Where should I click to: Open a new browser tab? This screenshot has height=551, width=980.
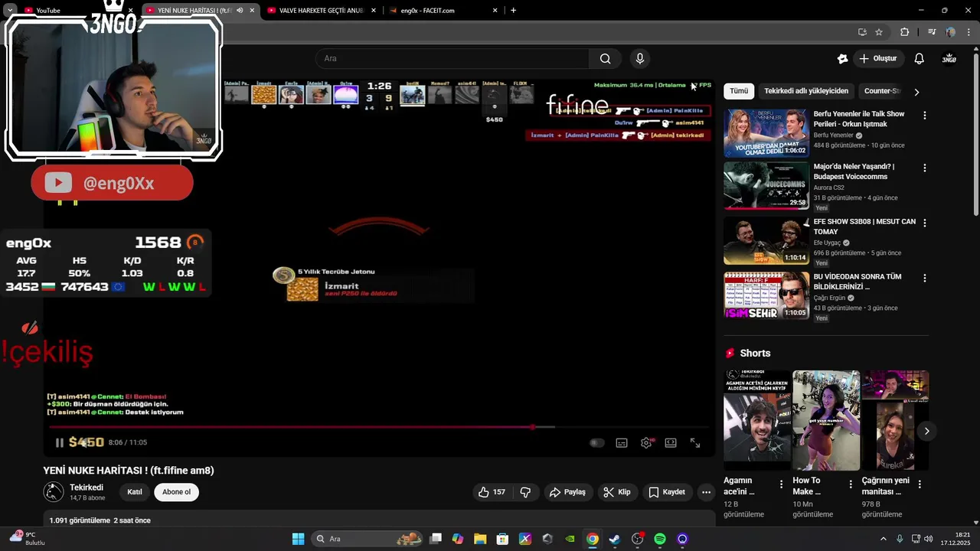click(513, 10)
